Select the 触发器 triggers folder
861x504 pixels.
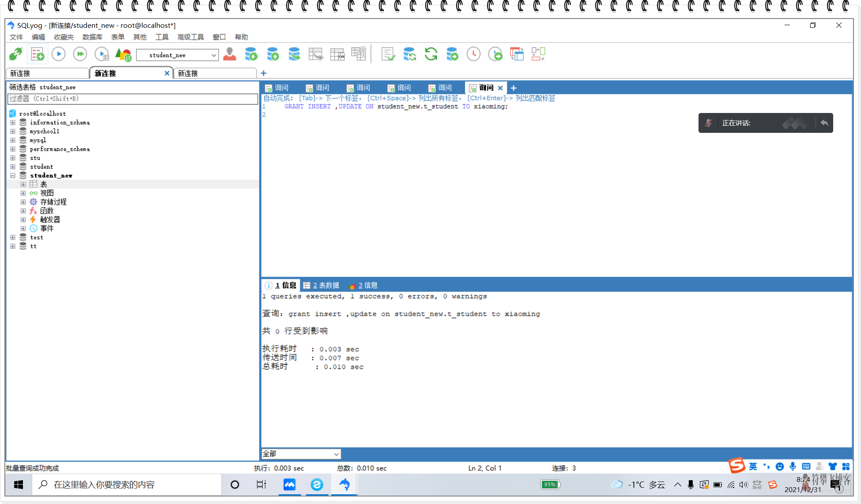pyautogui.click(x=50, y=220)
